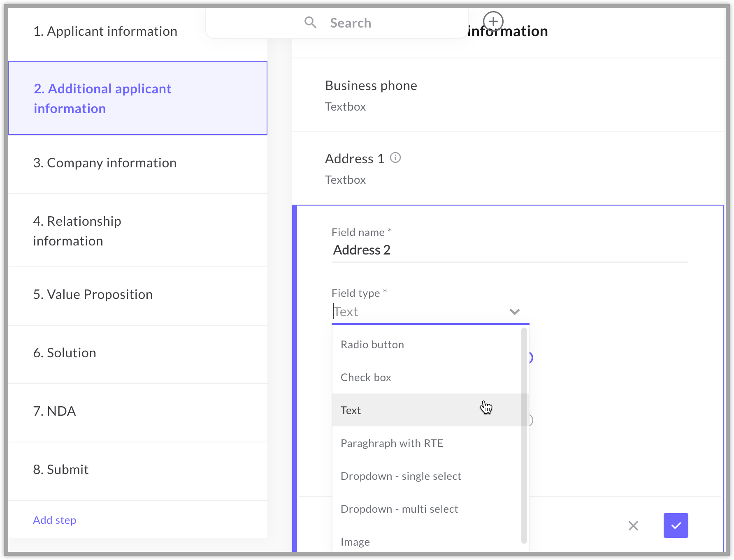Click the dropdown list scrollbar
The height and width of the screenshot is (560, 734).
524,436
